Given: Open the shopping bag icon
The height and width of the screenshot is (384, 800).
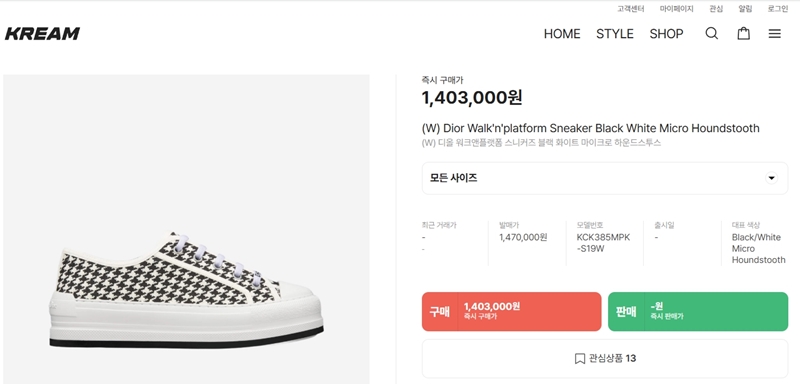Looking at the screenshot, I should (743, 34).
